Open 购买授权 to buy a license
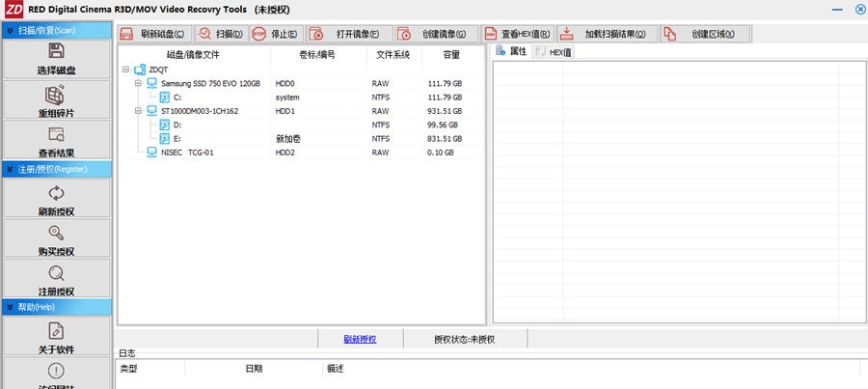This screenshot has height=389, width=868. [57, 237]
